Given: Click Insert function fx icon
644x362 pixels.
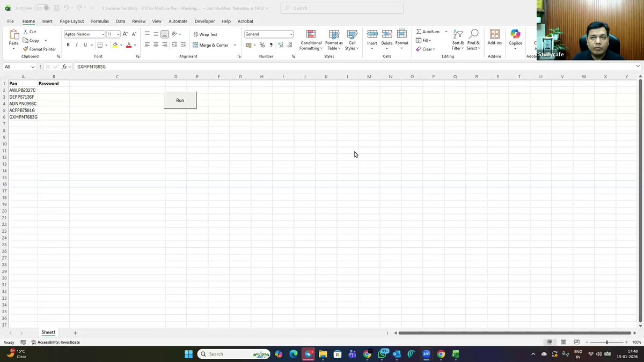Looking at the screenshot, I should 64,67.
